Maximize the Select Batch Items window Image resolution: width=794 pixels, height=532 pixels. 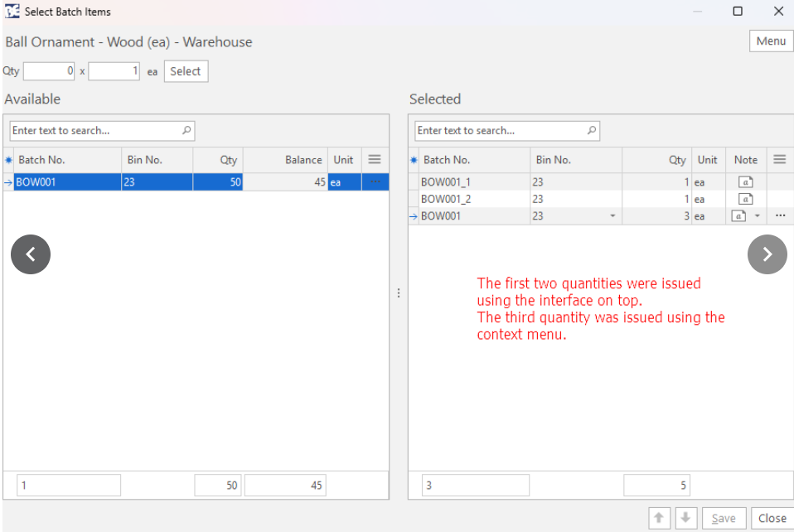[x=738, y=11]
